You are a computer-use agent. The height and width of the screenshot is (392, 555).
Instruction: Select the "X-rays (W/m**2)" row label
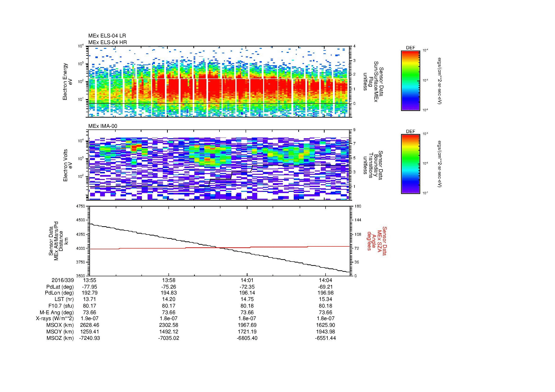(55, 318)
